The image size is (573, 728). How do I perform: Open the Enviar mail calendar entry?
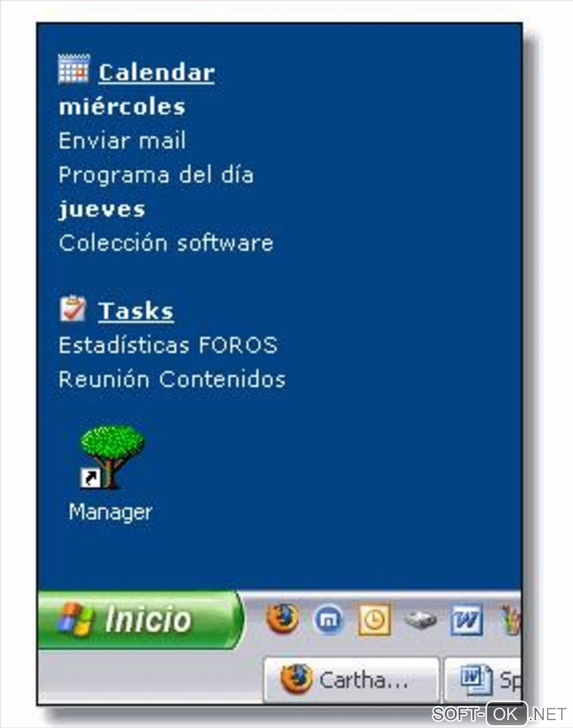pos(122,141)
